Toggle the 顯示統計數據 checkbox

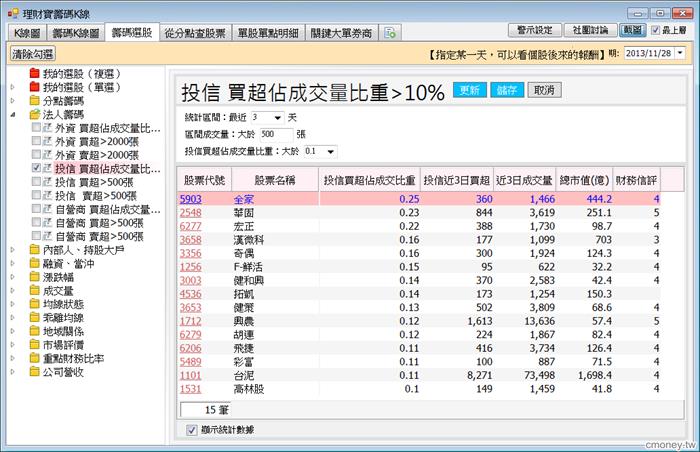[192, 430]
